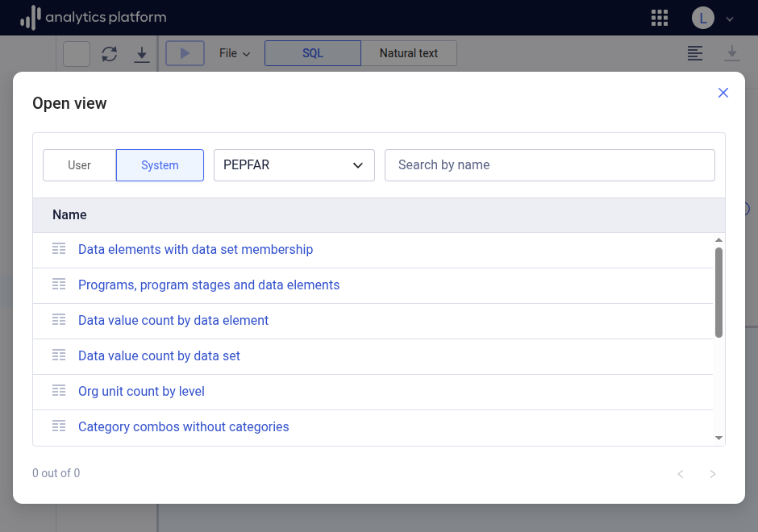Screen dimensions: 758x532
Task: Click the Open view dialog title
Action: point(69,103)
